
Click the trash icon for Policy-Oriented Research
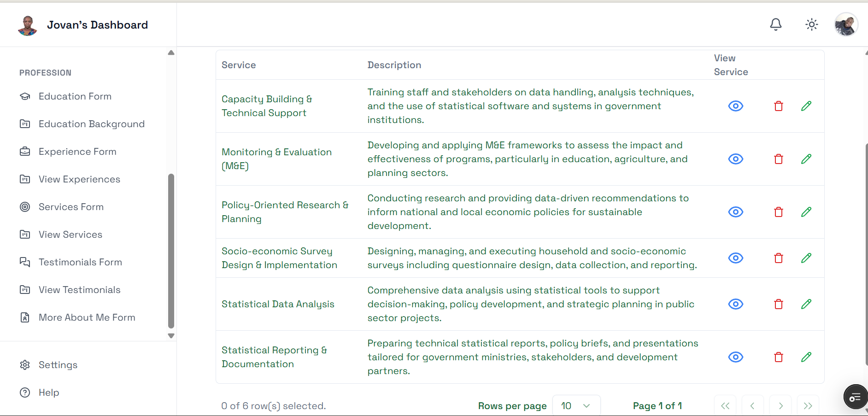tap(779, 212)
